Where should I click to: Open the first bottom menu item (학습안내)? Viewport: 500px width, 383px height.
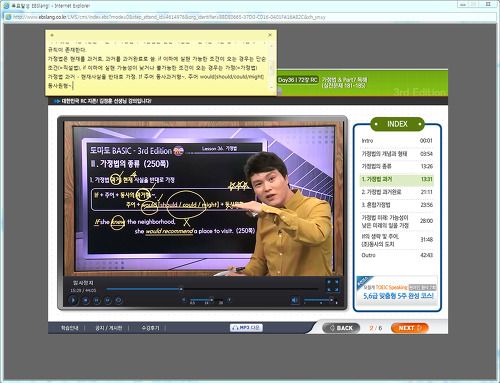point(69,328)
